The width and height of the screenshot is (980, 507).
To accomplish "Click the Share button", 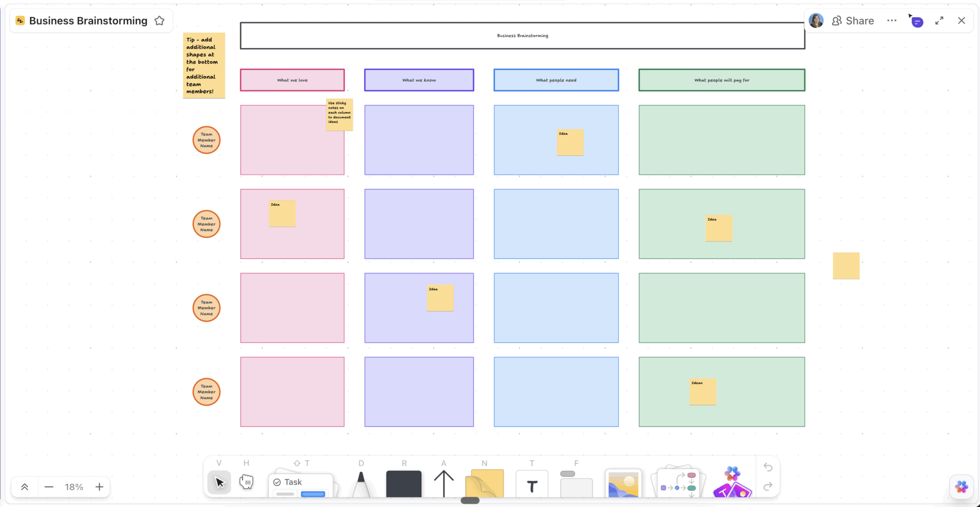I will (x=853, y=21).
